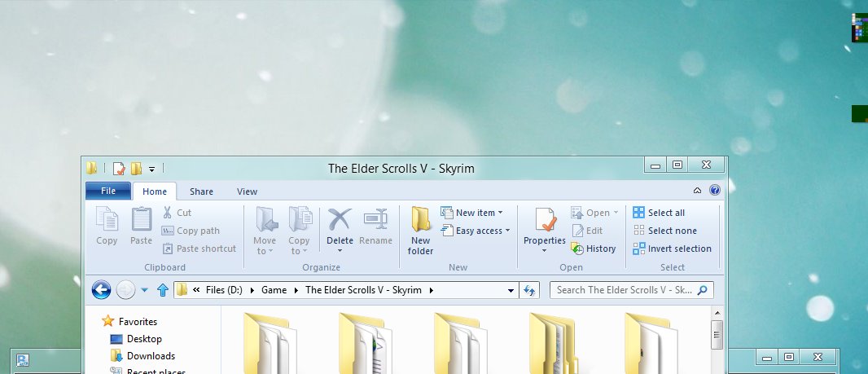Open the Customize Quick Access Toolbar dropdown

click(151, 169)
